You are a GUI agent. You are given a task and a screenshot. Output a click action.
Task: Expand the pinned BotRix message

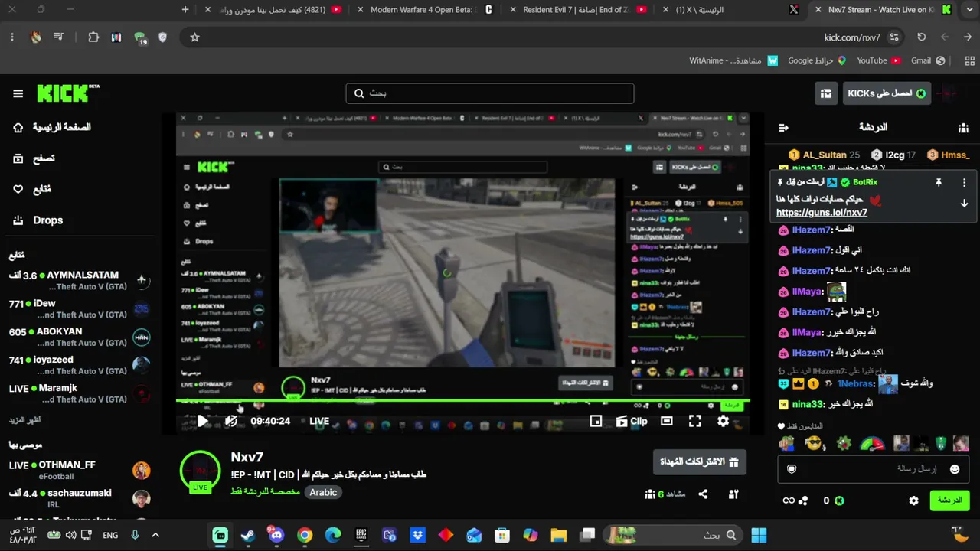coord(964,204)
